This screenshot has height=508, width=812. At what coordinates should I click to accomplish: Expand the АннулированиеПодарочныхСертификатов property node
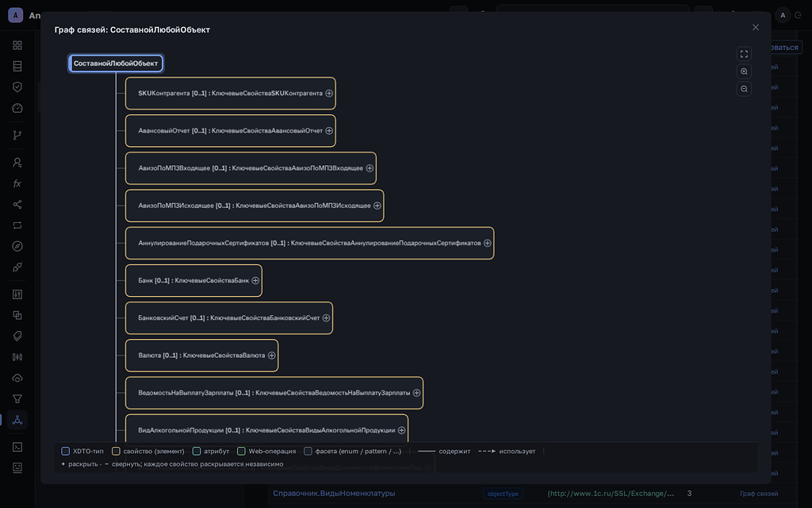point(488,243)
